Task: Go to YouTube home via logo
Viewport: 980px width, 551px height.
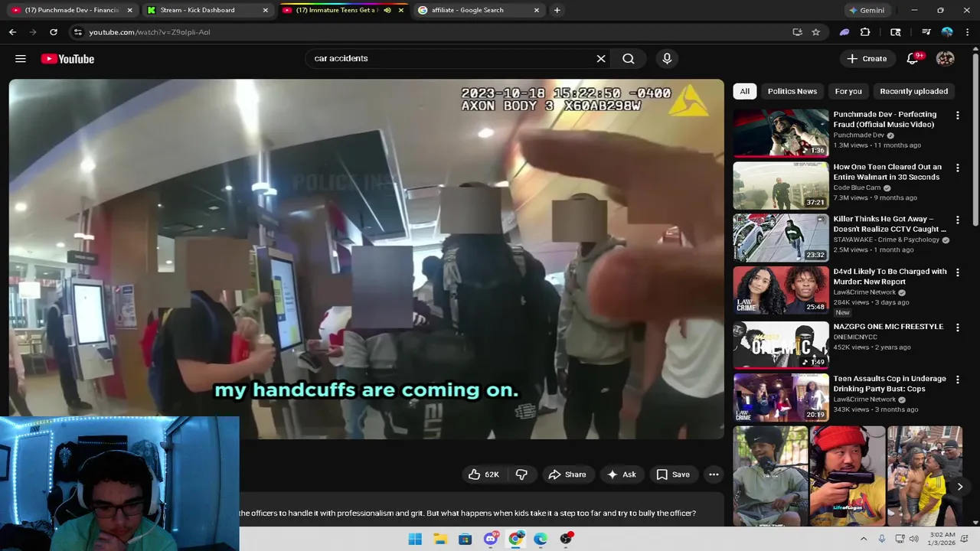Action: point(67,59)
